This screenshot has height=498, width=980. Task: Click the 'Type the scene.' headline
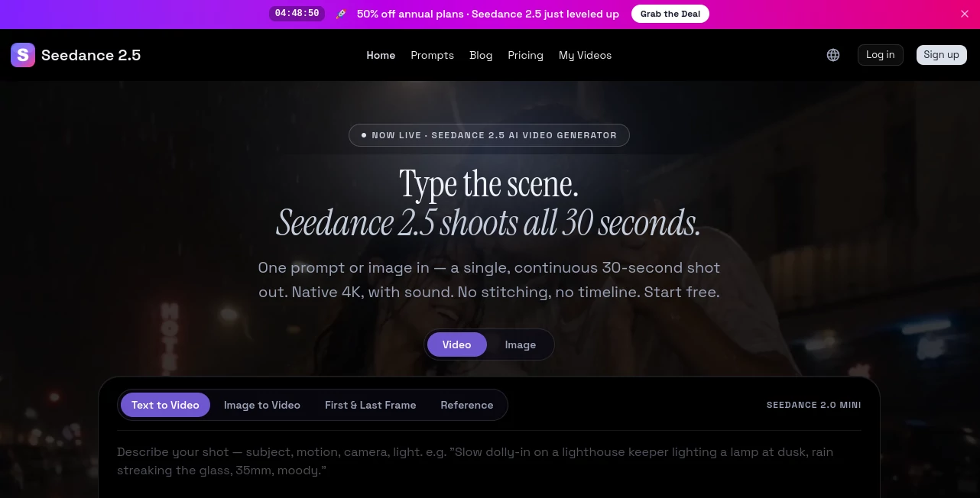(x=489, y=184)
